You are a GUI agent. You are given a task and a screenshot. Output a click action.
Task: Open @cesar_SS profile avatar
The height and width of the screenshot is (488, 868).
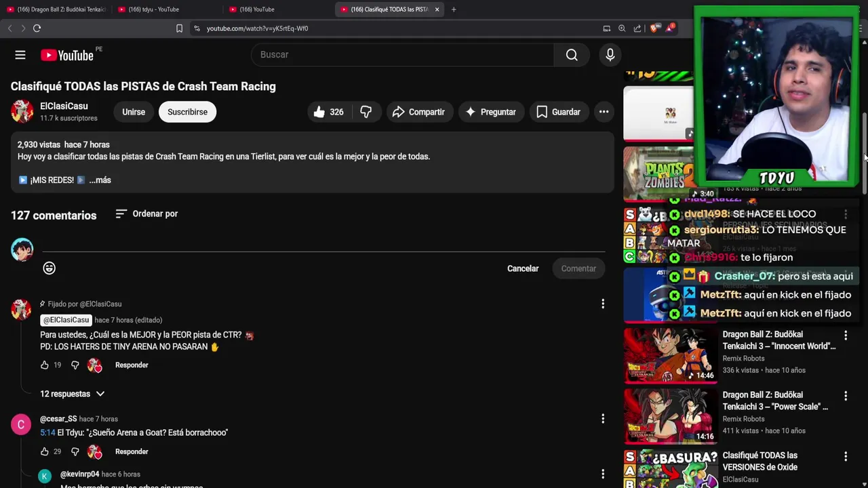click(21, 425)
